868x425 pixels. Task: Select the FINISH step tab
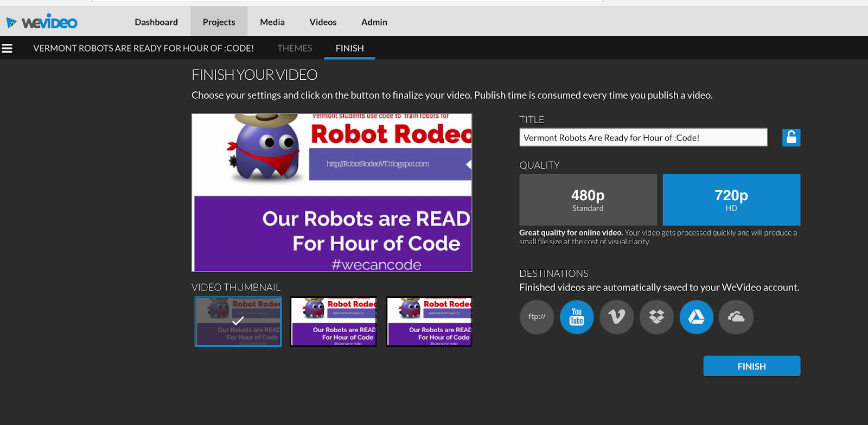point(350,48)
